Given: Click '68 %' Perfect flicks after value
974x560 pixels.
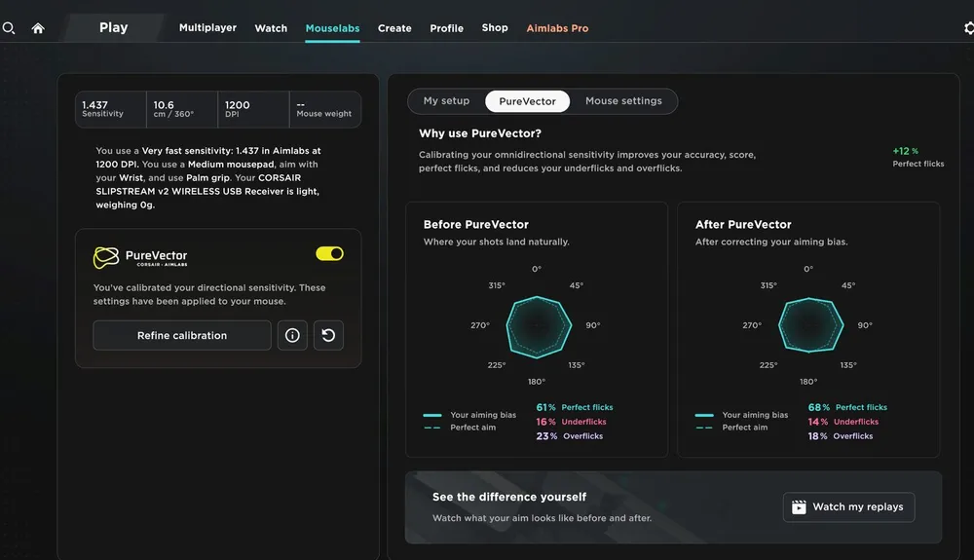Looking at the screenshot, I should (819, 407).
